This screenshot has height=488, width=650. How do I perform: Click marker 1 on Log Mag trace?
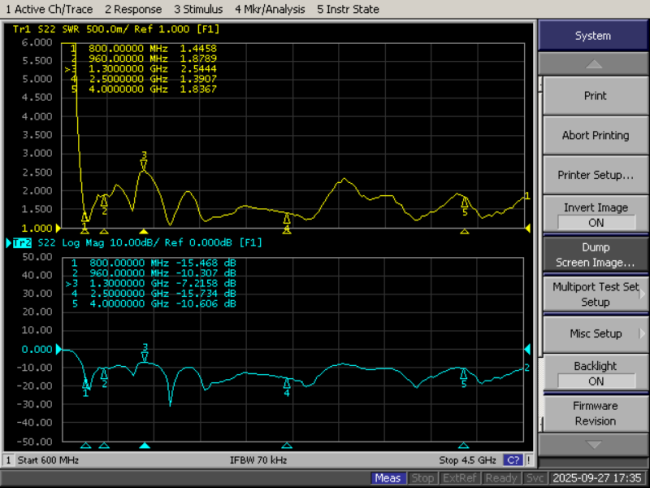(85, 387)
